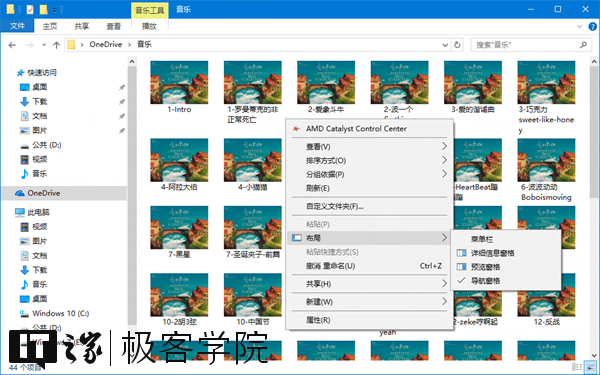
Task: Select the 1-Intro music file thumbnail
Action: pos(179,83)
